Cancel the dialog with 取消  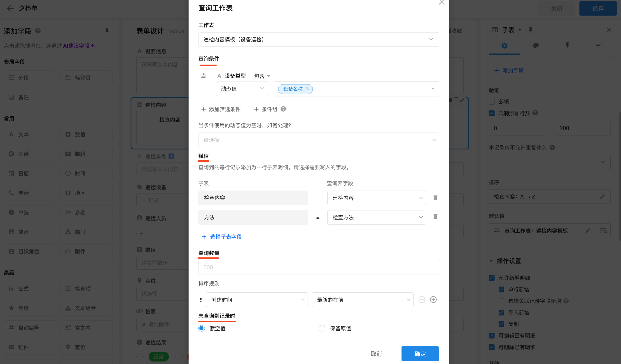pyautogui.click(x=376, y=354)
